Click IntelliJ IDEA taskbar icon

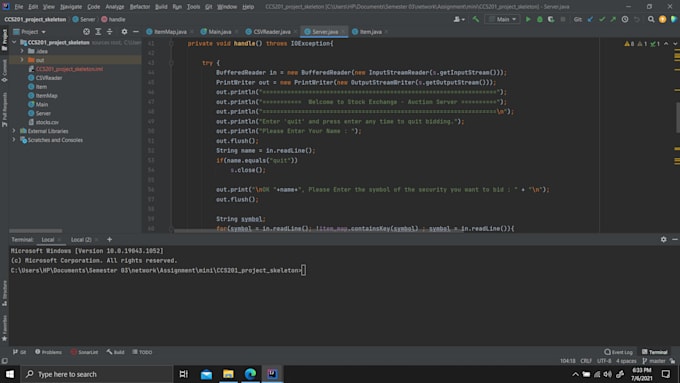[x=272, y=374]
